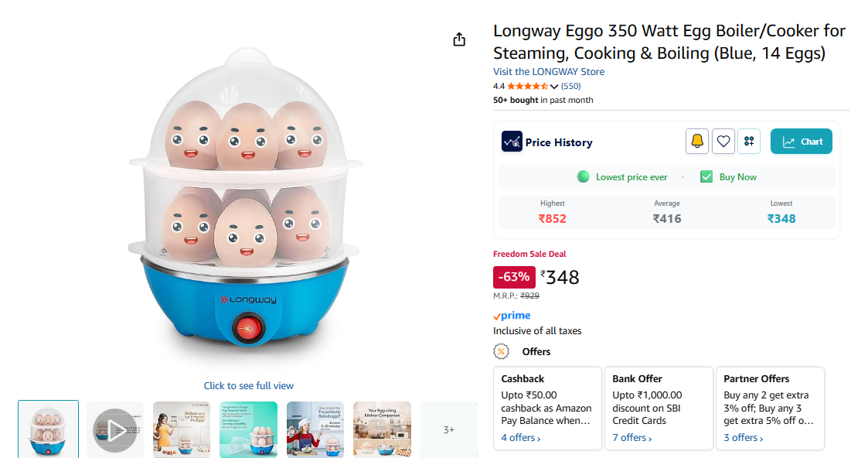Click to see full view link
Viewport: 868px width, 458px height.
click(249, 385)
